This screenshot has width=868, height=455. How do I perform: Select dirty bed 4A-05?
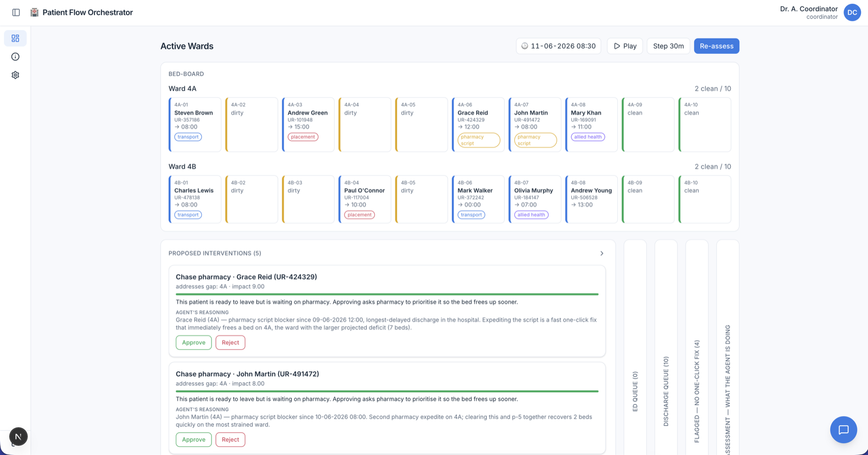[x=422, y=124]
